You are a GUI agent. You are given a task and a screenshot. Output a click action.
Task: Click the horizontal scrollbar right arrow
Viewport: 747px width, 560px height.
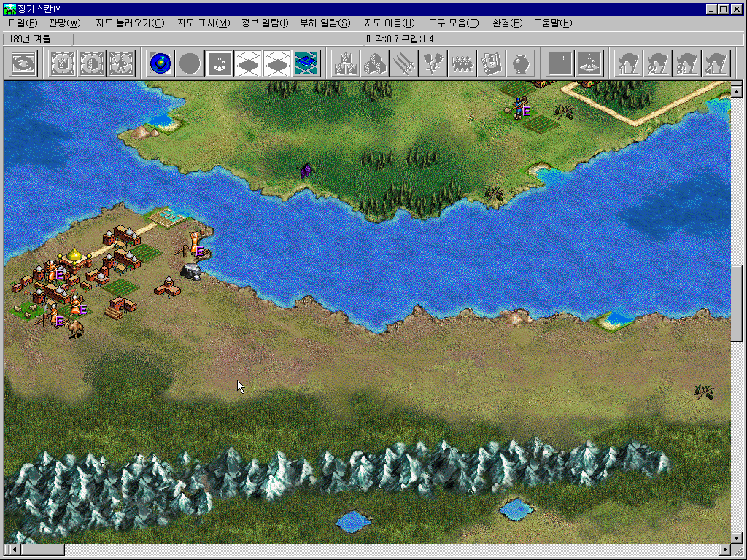(x=725, y=550)
